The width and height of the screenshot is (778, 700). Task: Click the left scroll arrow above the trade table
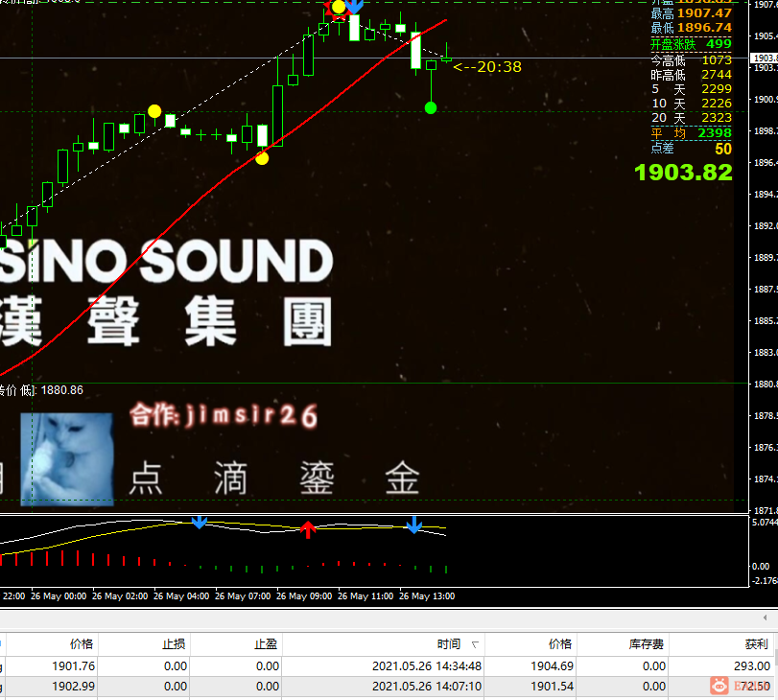pos(766,618)
